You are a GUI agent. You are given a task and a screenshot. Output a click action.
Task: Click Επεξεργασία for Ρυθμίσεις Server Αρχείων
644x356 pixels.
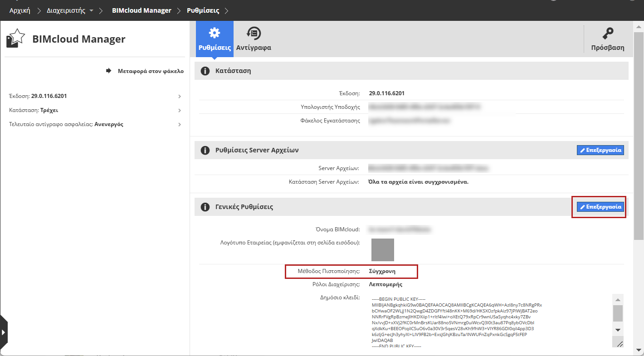pos(600,150)
